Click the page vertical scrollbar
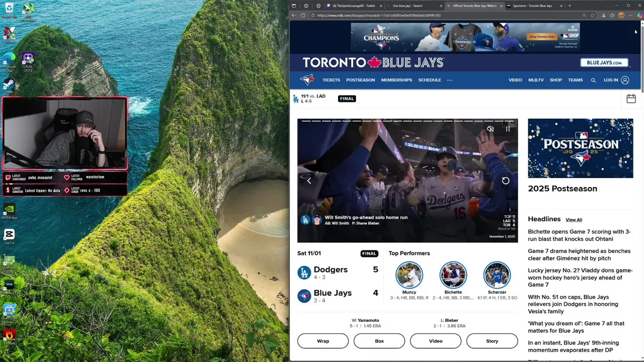The image size is (644, 362). coord(641,60)
